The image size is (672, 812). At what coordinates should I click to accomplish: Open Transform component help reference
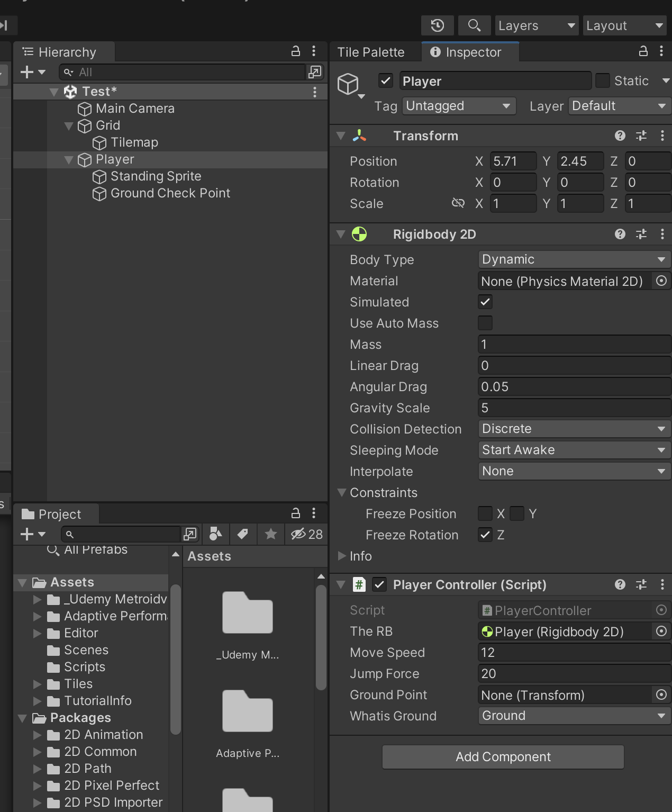pos(620,136)
